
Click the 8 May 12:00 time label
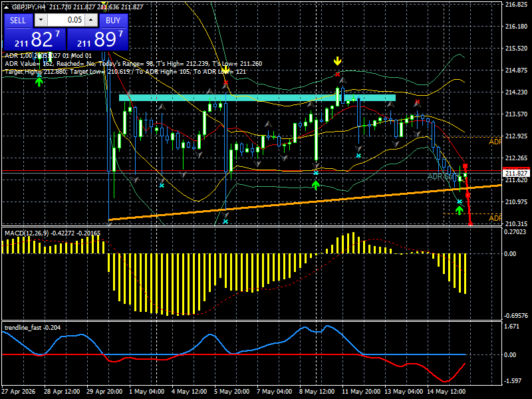(317, 392)
